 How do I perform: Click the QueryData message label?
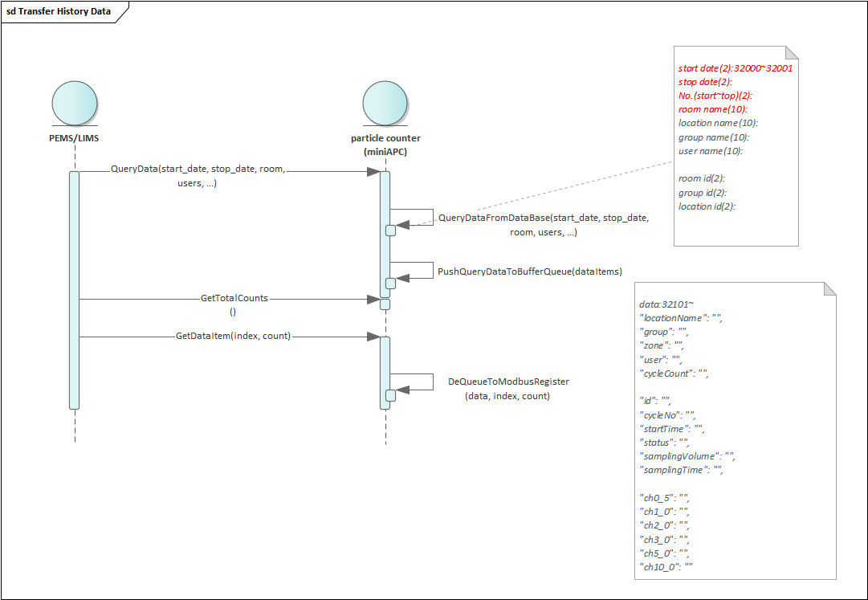click(x=198, y=177)
